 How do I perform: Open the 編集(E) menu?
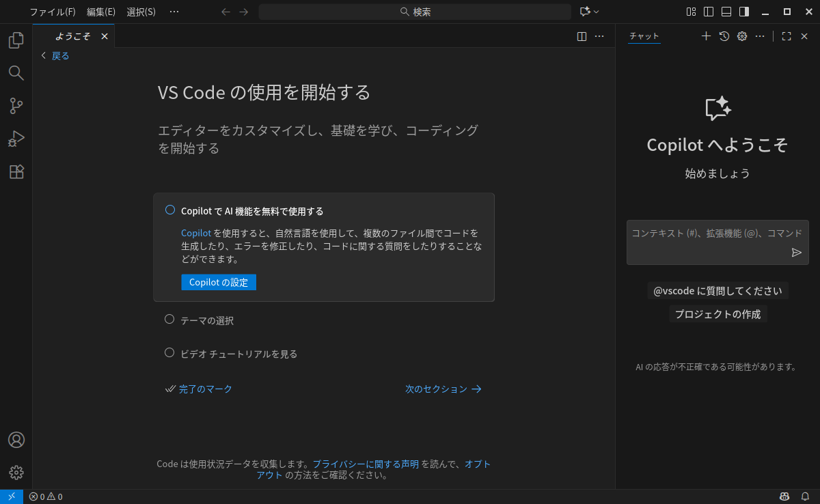tap(101, 12)
